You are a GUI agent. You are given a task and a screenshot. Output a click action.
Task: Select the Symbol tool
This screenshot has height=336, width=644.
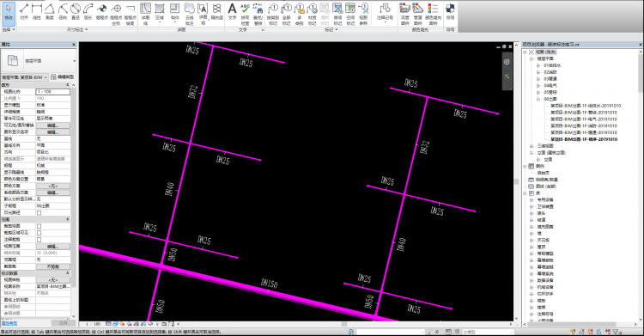[x=451, y=11]
